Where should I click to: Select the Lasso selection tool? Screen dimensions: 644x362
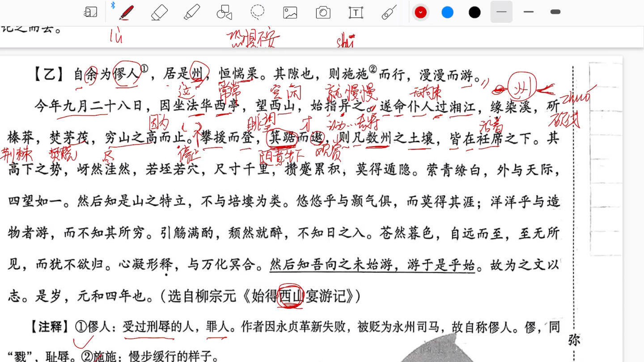(x=258, y=12)
